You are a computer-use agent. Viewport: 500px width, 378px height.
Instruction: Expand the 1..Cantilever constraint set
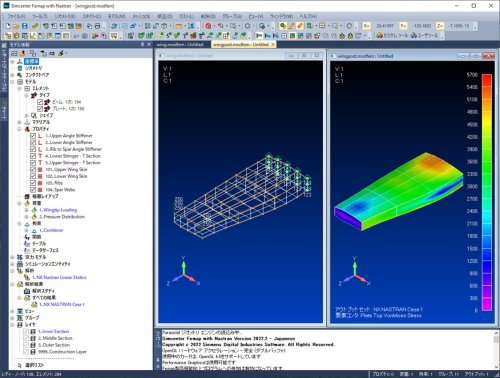click(x=27, y=230)
